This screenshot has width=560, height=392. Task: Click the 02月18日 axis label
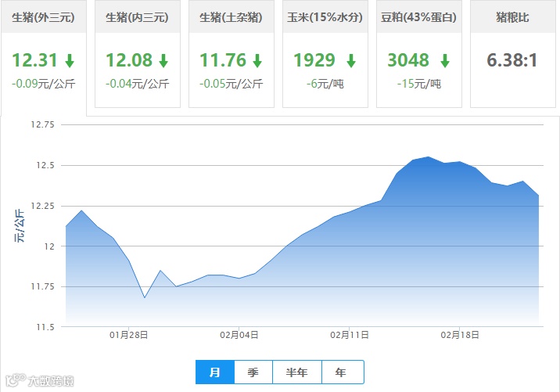[x=460, y=335]
